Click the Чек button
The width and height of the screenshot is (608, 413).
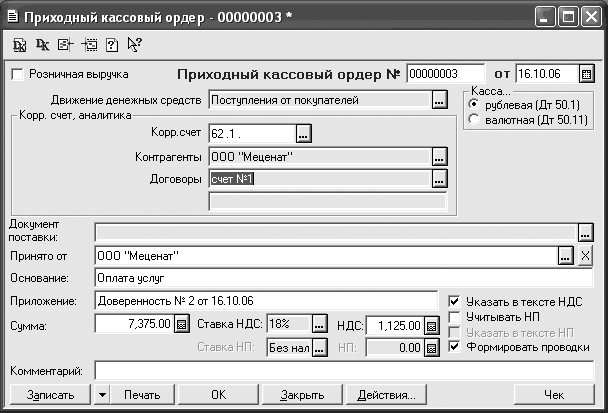point(553,395)
